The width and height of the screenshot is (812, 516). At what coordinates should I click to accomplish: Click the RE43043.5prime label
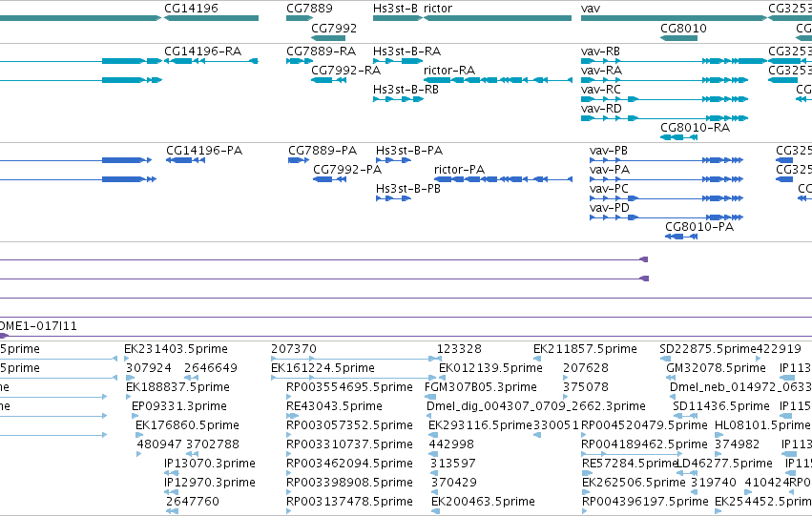[x=335, y=406]
